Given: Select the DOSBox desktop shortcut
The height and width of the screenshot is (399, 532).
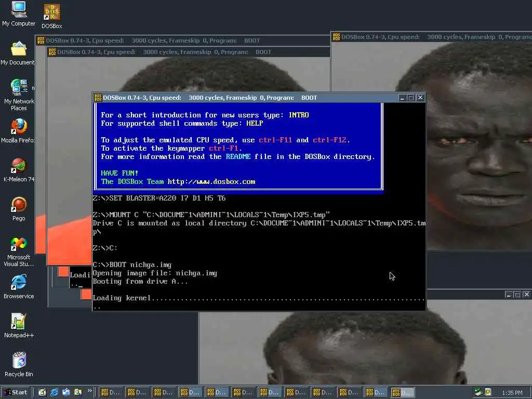Looking at the screenshot, I should tap(52, 16).
